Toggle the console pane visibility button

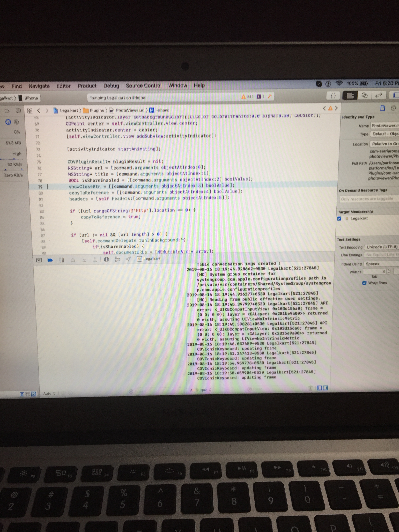[x=325, y=388]
